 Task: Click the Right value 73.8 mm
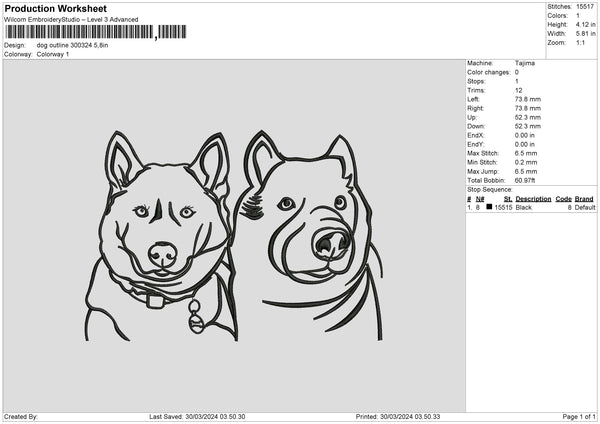click(x=528, y=108)
